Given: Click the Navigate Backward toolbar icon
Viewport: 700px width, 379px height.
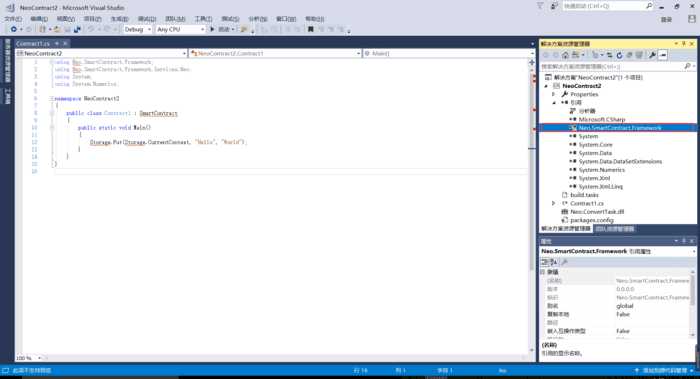Looking at the screenshot, I should [x=14, y=29].
